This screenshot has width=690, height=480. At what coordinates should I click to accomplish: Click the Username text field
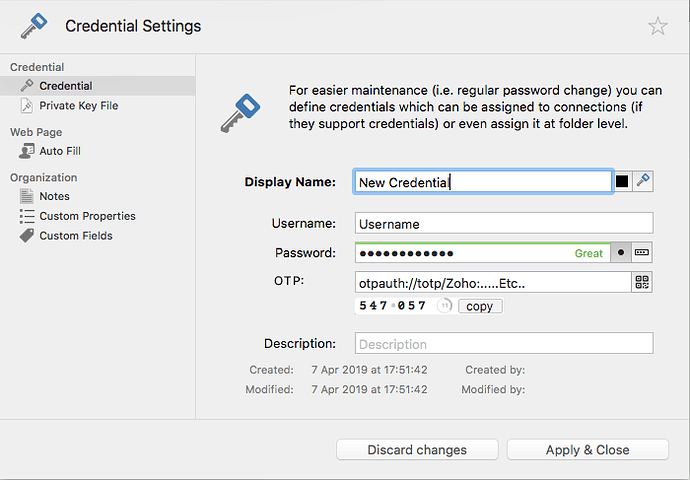pos(503,223)
